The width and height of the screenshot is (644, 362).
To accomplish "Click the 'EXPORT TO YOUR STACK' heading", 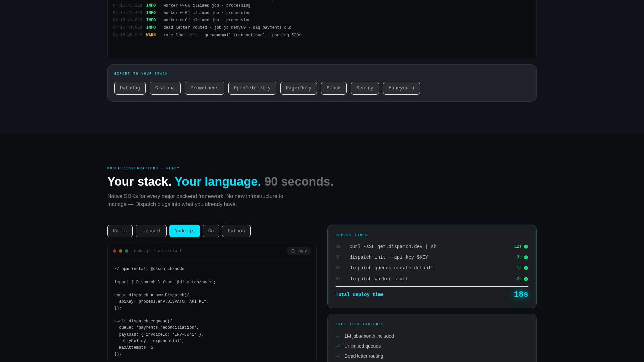I will point(141,74).
